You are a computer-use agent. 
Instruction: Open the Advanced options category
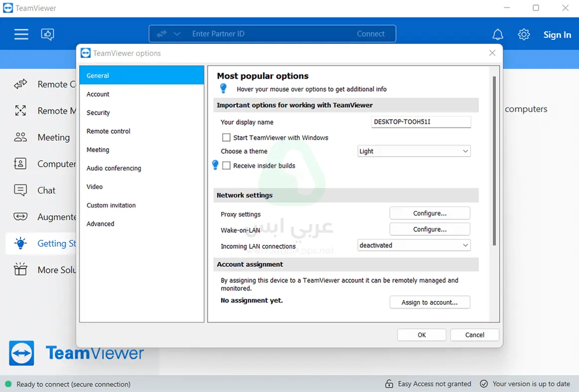100,224
